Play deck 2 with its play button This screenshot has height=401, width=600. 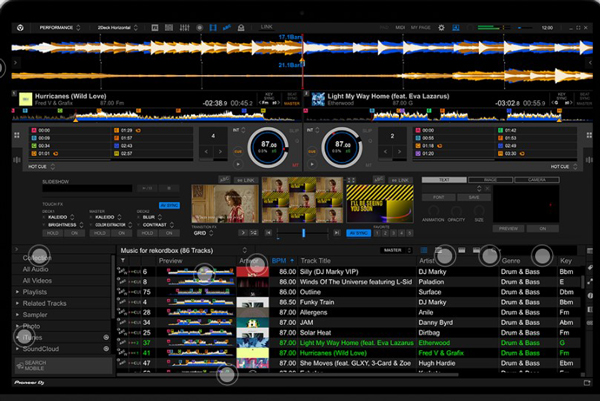(312, 164)
